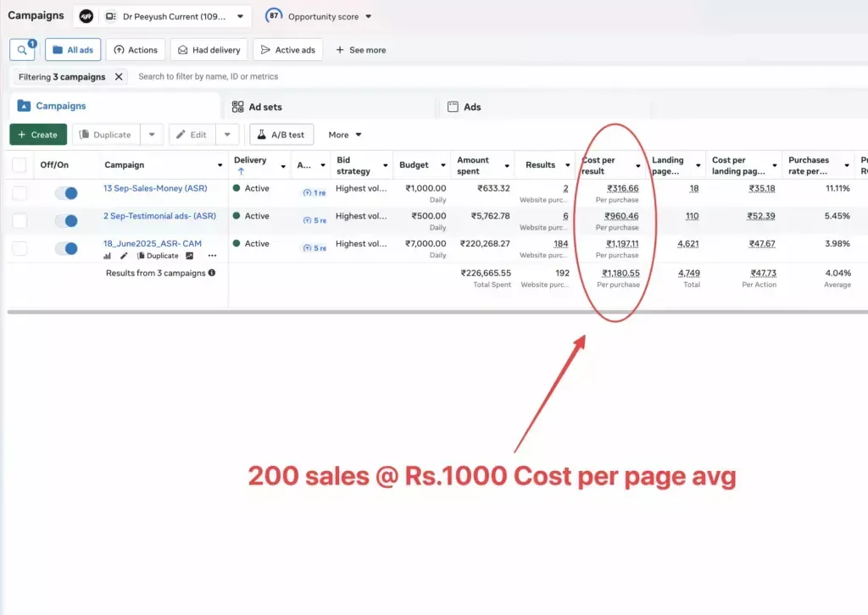The image size is (868, 615).
Task: Click the pencil edit icon under 18_June2025_ASR- CAM
Action: click(x=124, y=256)
